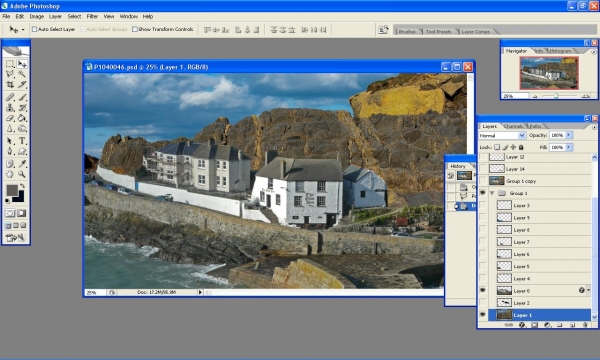Select the Move tool in toolbox
The image size is (600, 360).
[x=22, y=64]
